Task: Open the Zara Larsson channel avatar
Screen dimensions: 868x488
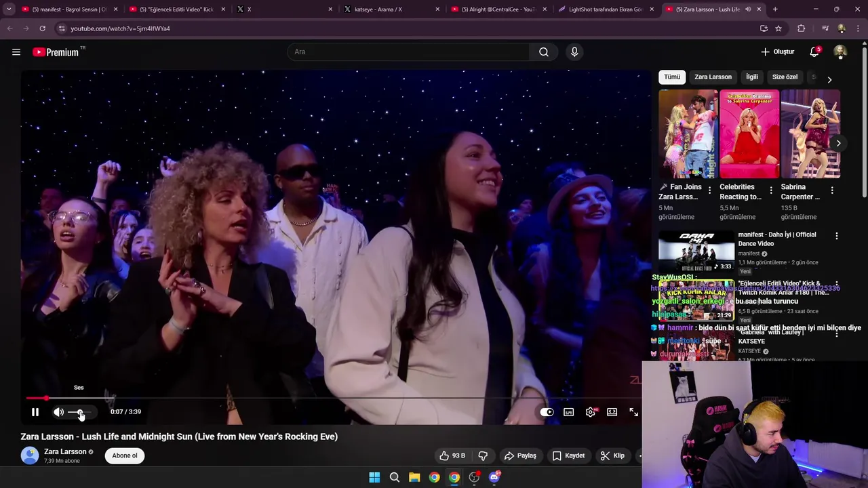Action: tap(30, 455)
